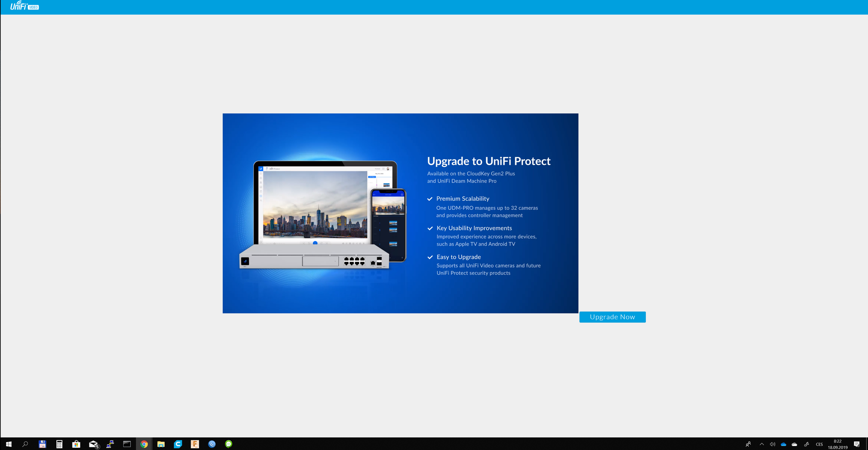Open the green chat bubble app
868x450 pixels.
(229, 444)
